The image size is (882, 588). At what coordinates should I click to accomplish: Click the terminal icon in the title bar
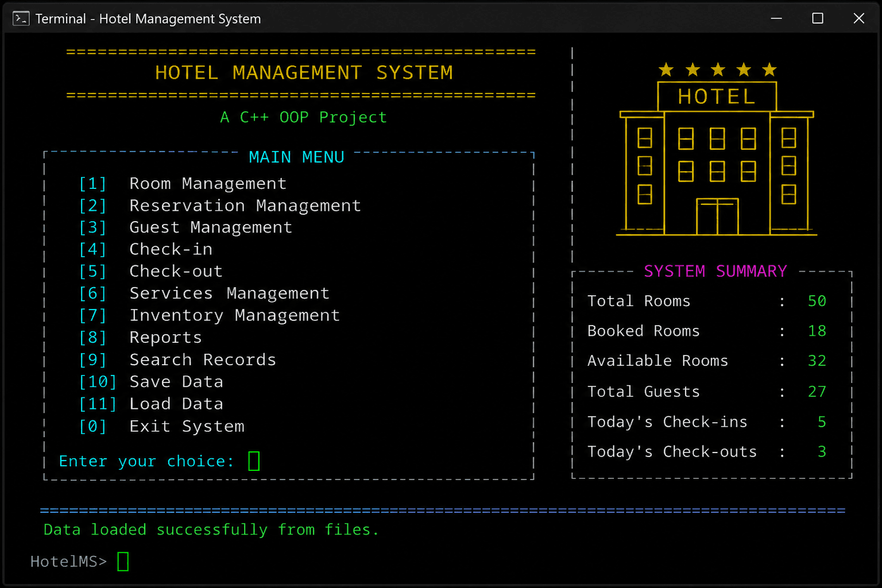[x=21, y=18]
